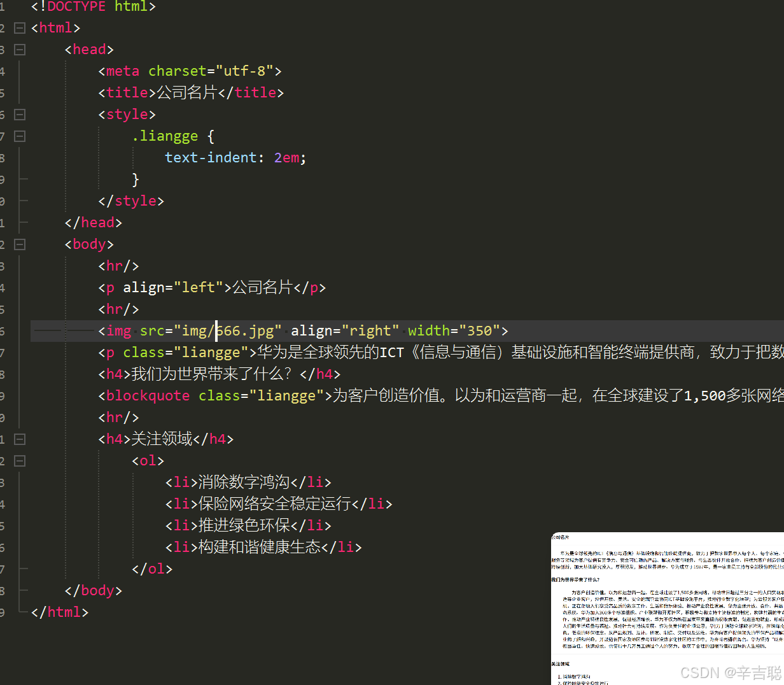Click the "right" align value in the img tag
Screen dimensions: 784x685
370,331
